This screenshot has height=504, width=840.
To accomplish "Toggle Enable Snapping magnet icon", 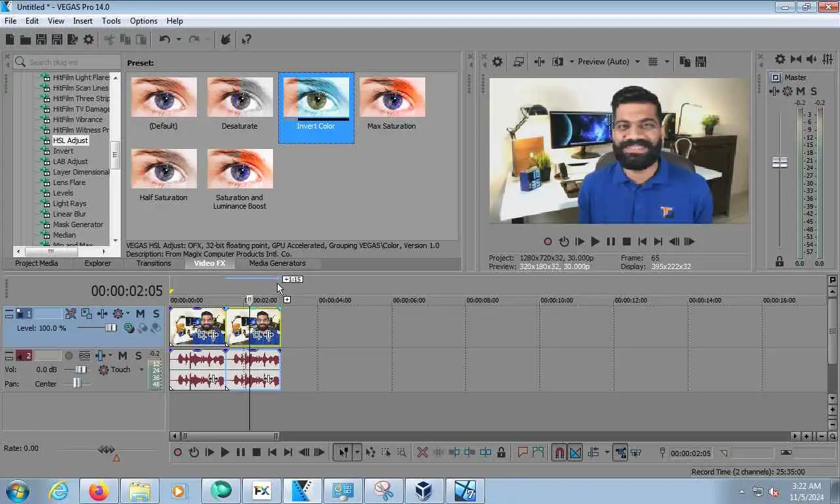I will click(x=559, y=452).
